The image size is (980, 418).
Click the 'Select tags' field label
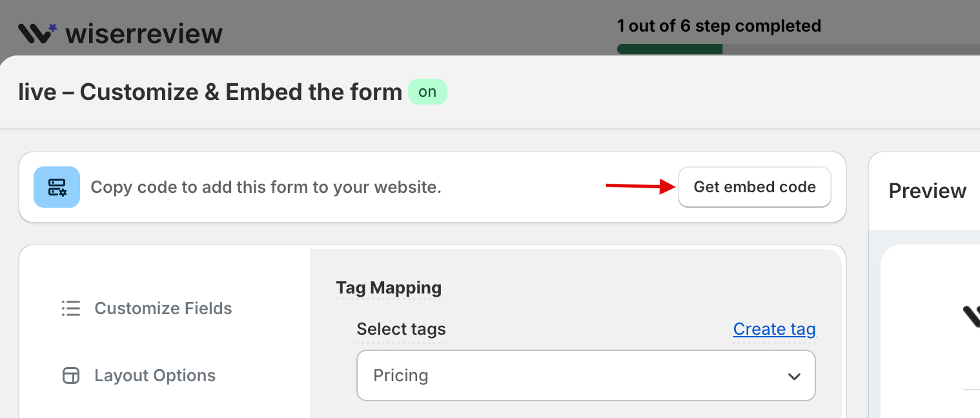[401, 329]
